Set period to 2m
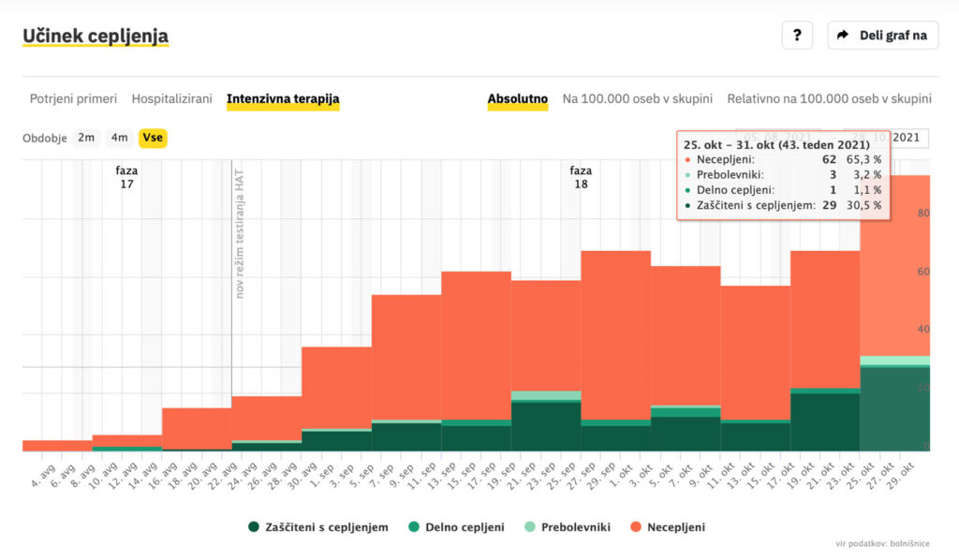 click(86, 138)
